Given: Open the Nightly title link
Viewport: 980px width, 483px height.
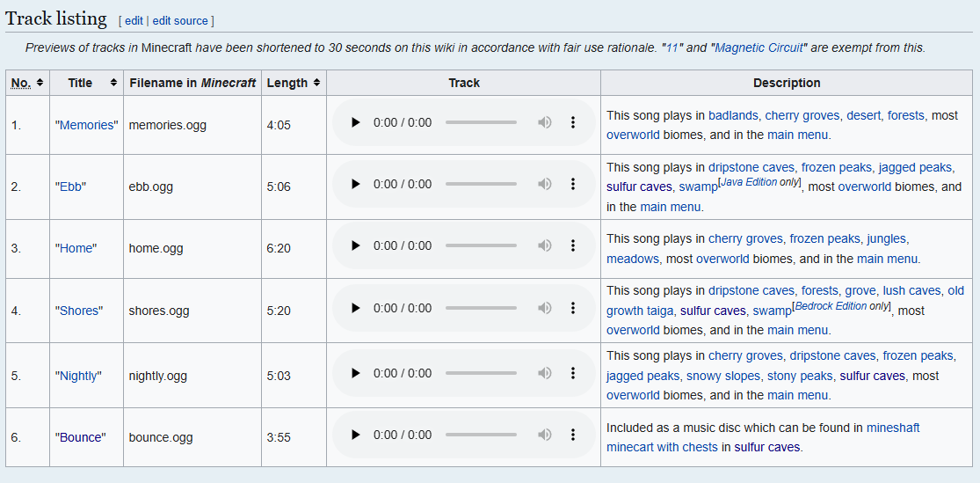Looking at the screenshot, I should [78, 376].
